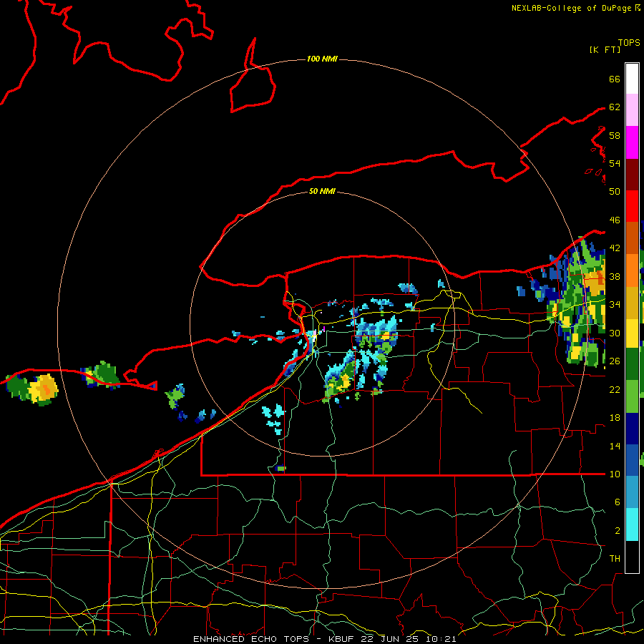Click the 46 legend value

(x=615, y=220)
